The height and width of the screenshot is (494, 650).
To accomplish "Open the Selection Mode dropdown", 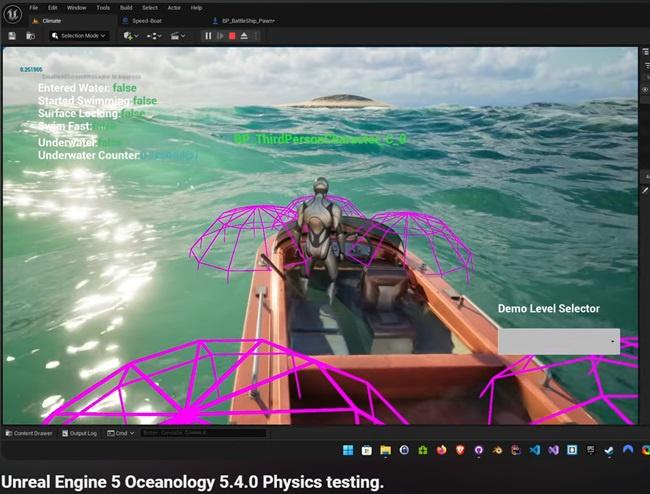I will point(79,36).
